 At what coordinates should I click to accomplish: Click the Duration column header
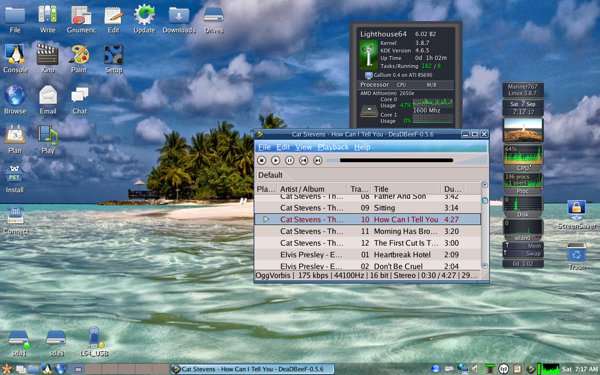453,189
